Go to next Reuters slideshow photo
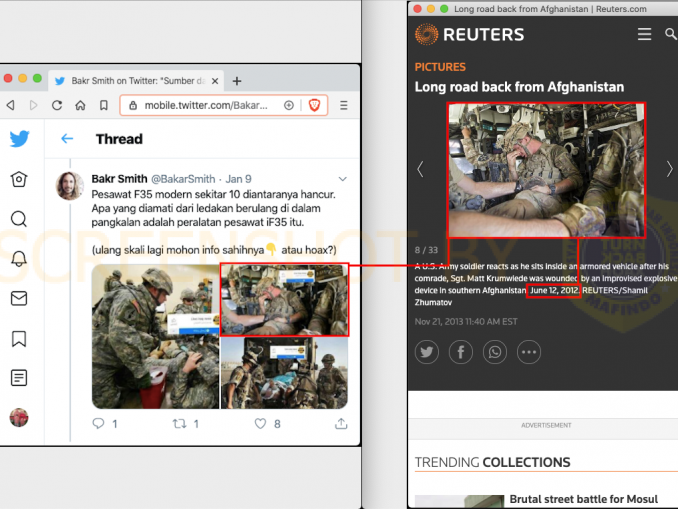 click(x=669, y=169)
